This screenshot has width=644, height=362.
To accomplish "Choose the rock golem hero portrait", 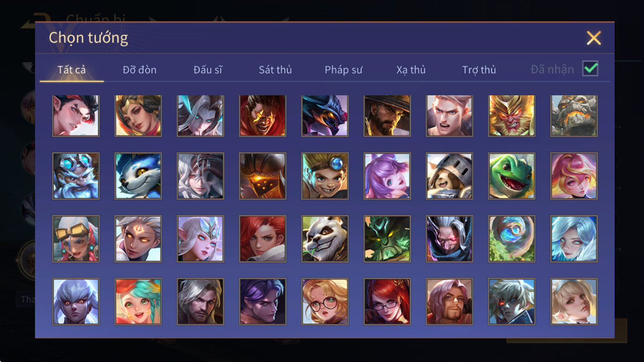I will pos(574,116).
